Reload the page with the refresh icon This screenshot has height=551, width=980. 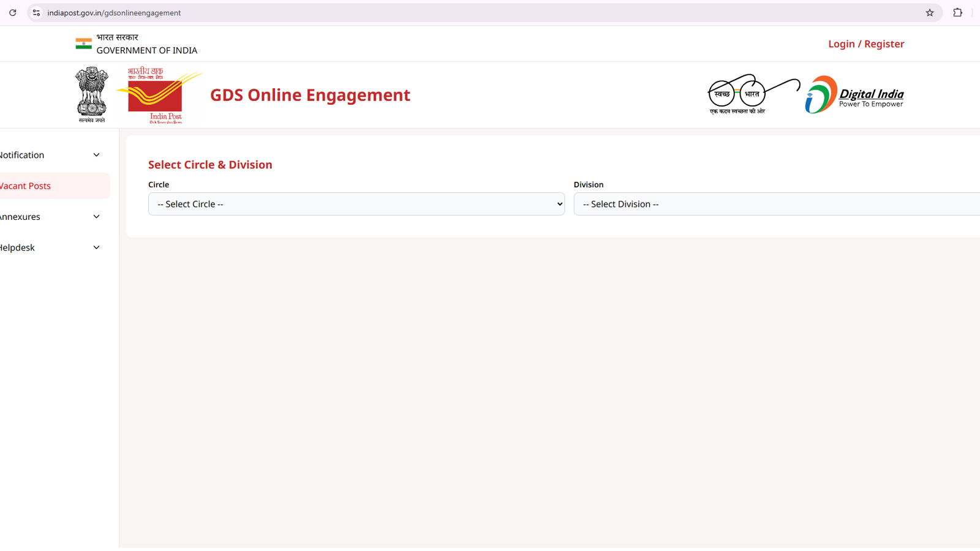(x=12, y=12)
